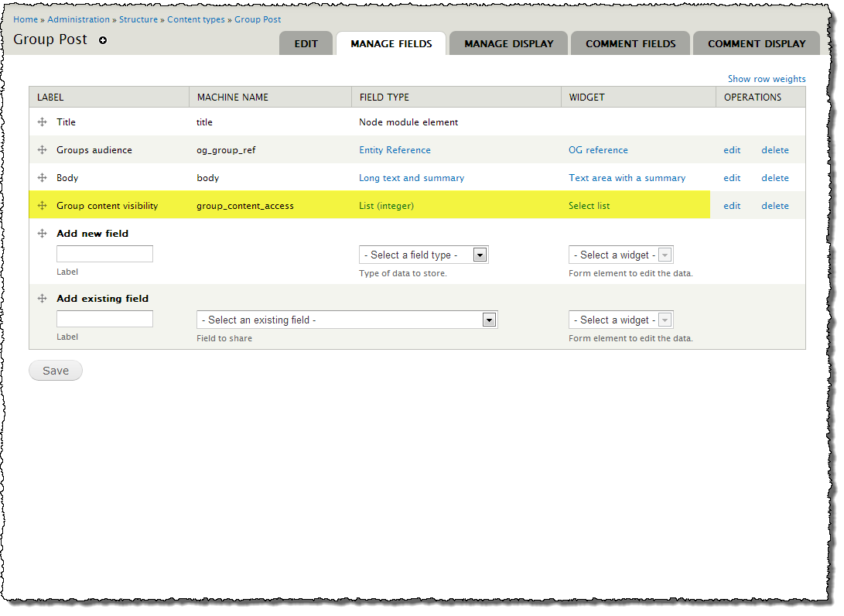
Task: Switch to the Edit tab
Action: (306, 43)
